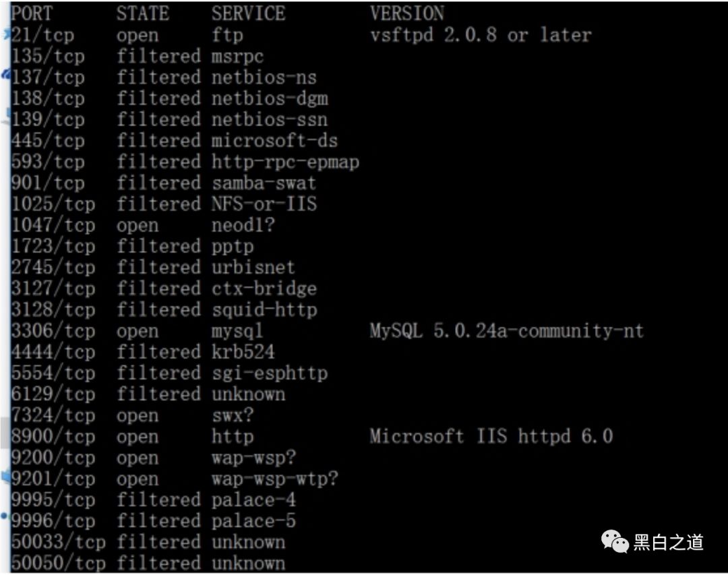Image resolution: width=728 pixels, height=575 pixels.
Task: Click the vsftpd 2.0.8 or later text
Action: click(x=480, y=35)
